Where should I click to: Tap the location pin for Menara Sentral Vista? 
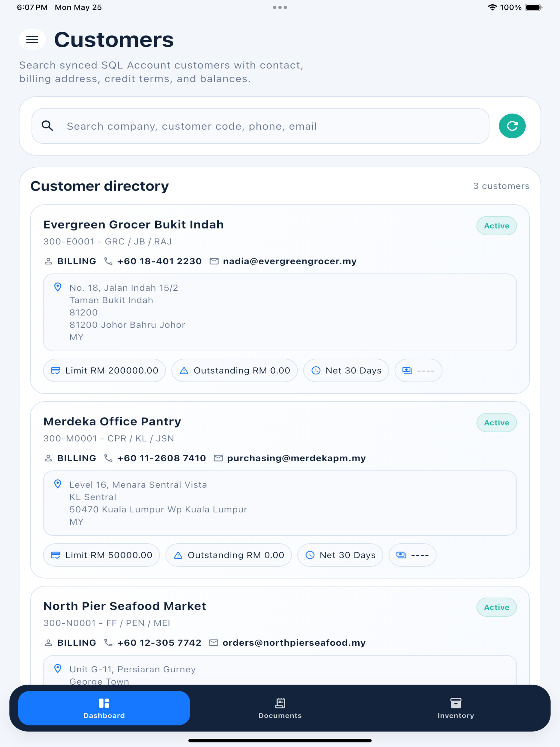point(58,484)
